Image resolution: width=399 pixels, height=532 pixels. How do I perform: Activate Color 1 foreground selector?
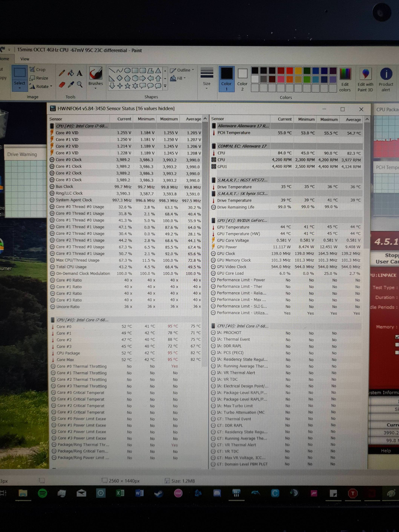click(x=227, y=79)
